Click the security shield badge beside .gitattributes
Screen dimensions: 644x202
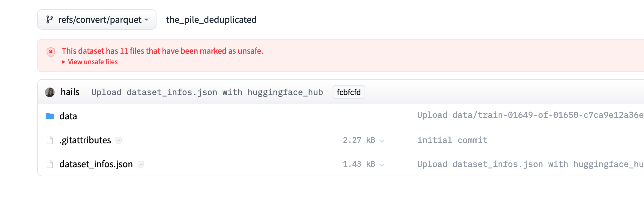118,141
